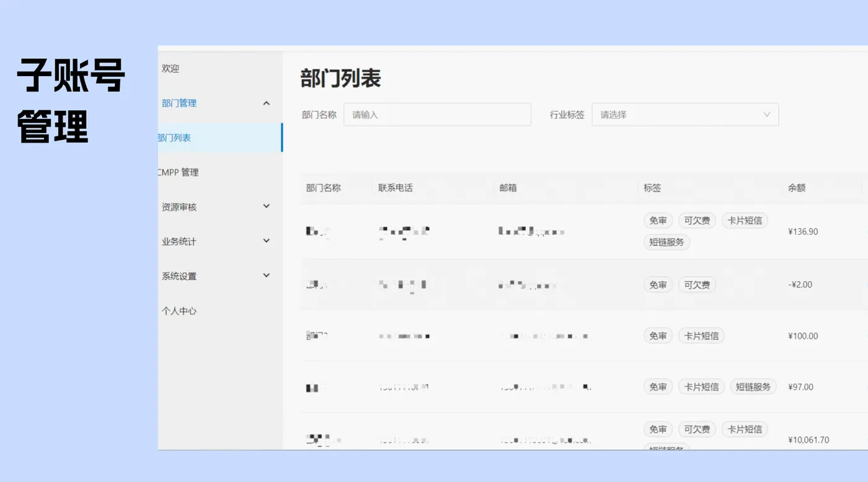
Task: Click the 部门名称 column header
Action: click(x=323, y=188)
